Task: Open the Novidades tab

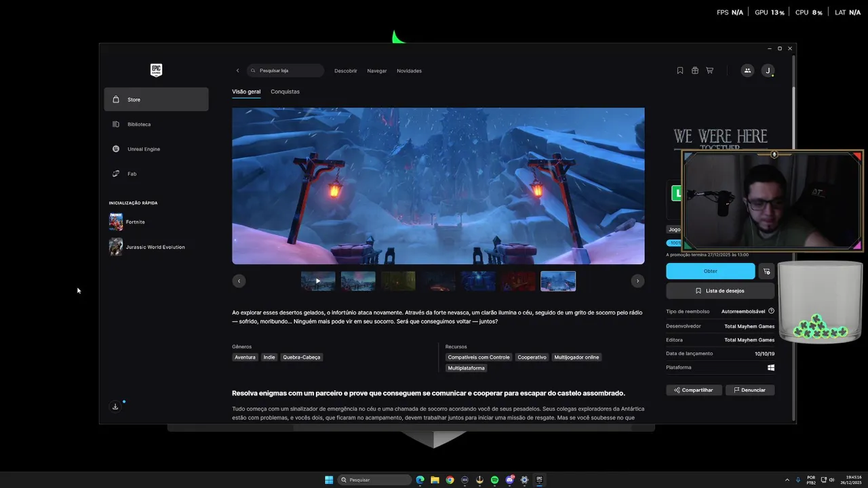Action: pos(410,70)
